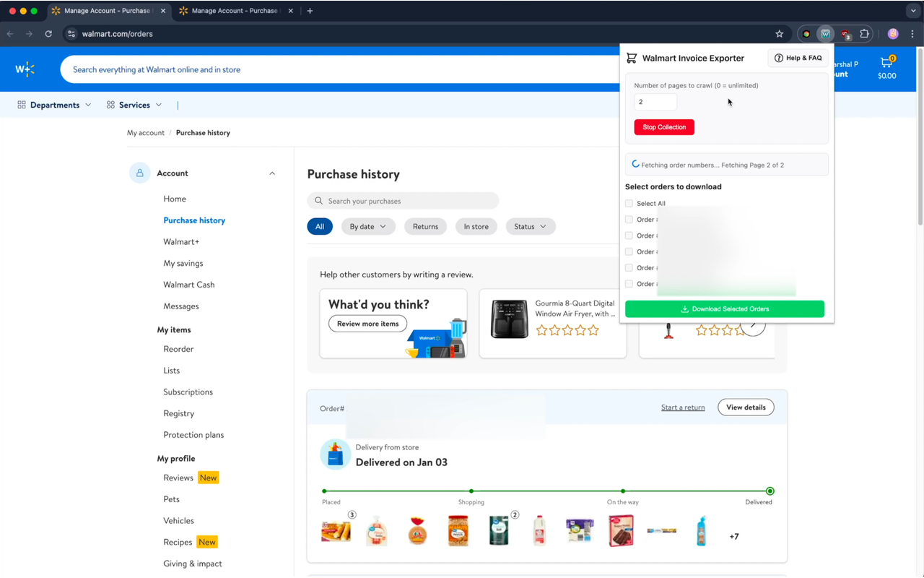
Task: Rate the Gourmia air fryer five stars
Action: pos(593,330)
